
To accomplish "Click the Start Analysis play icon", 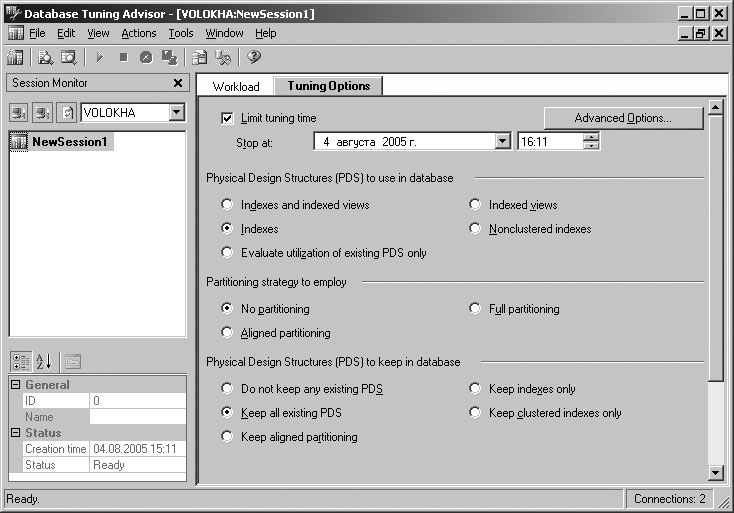I will (x=100, y=57).
